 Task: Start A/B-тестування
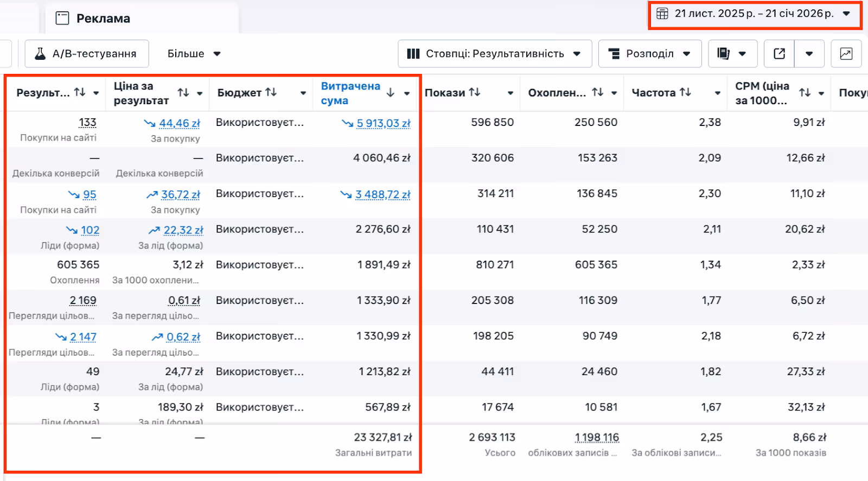(x=87, y=54)
